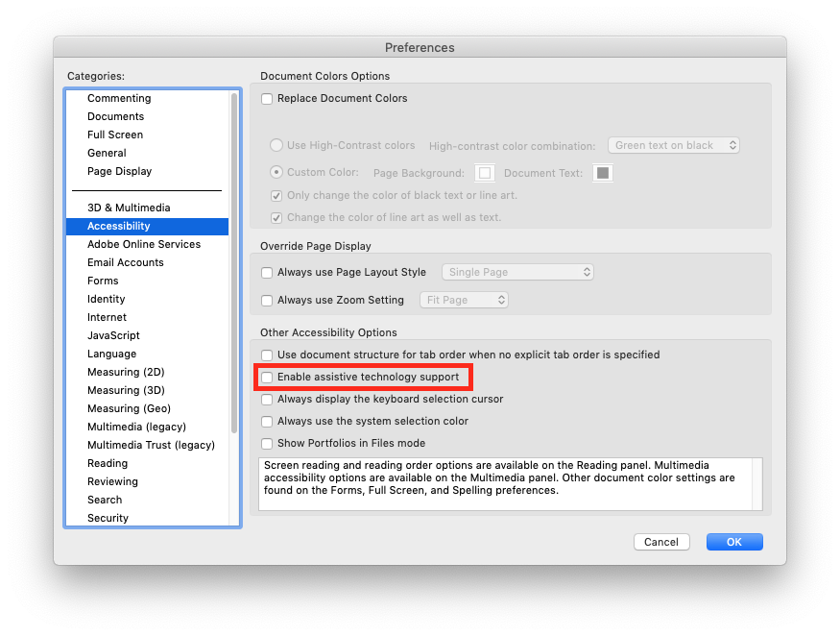Enable Always use the system selection color

point(266,421)
